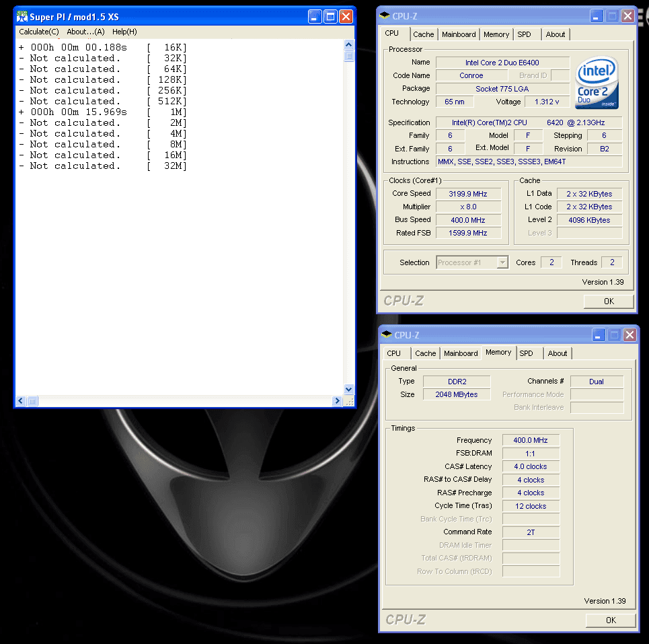The height and width of the screenshot is (644, 649).
Task: Click the Multiplier value x 8.0
Action: pyautogui.click(x=468, y=207)
